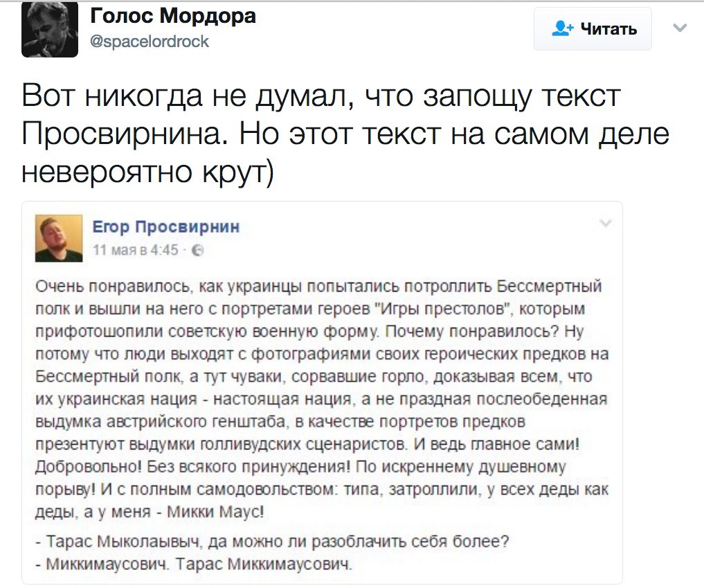Open Голос Мордора profile avatar
The image size is (704, 588).
[48, 30]
